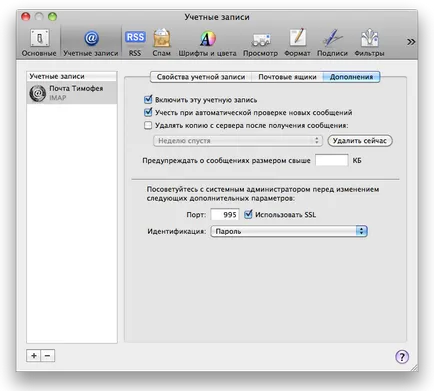Click the Учетные записи list header
This screenshot has height=391, width=434.
pyautogui.click(x=72, y=76)
